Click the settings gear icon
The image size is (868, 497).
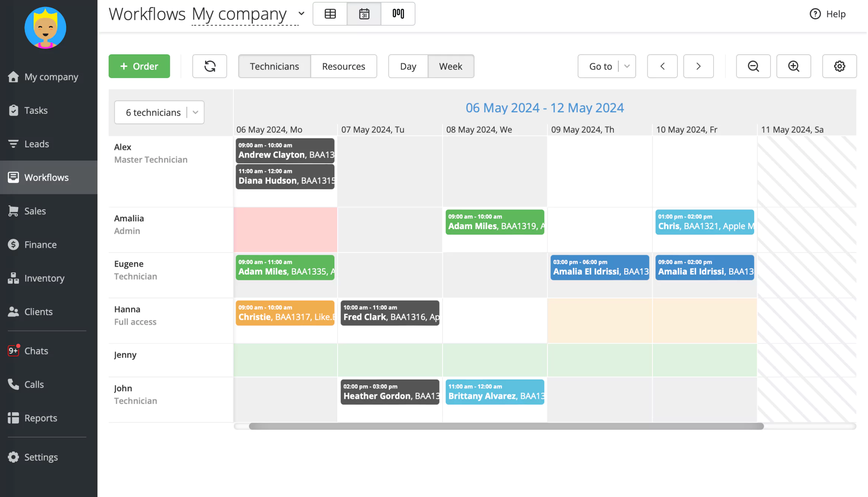(839, 65)
